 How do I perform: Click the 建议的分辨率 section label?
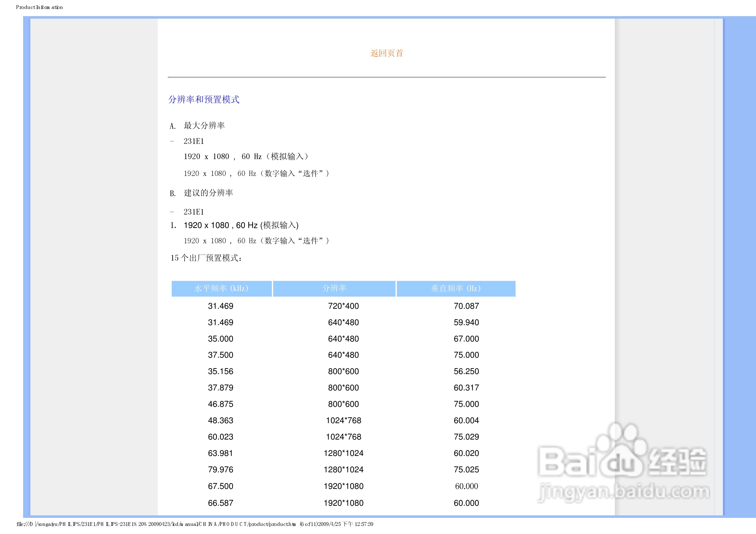click(x=208, y=193)
